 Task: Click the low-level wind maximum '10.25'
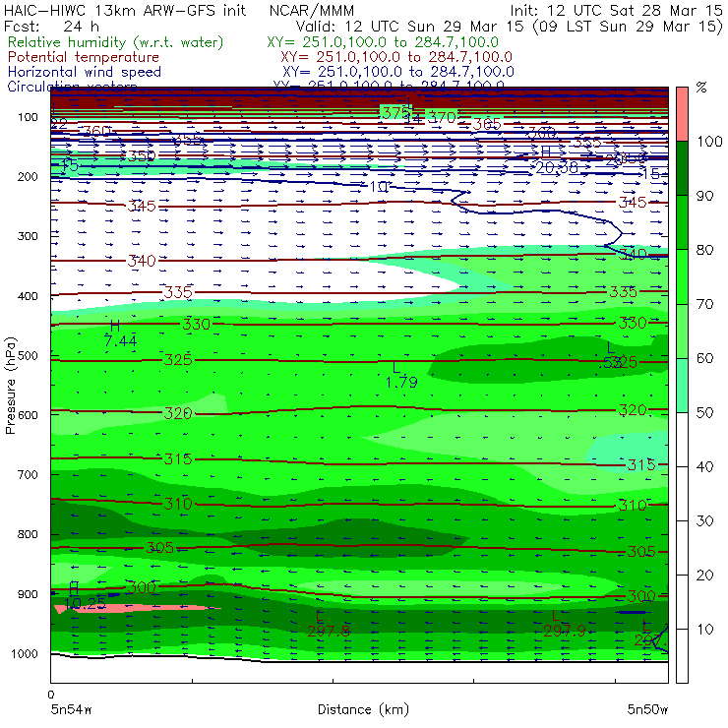click(85, 603)
